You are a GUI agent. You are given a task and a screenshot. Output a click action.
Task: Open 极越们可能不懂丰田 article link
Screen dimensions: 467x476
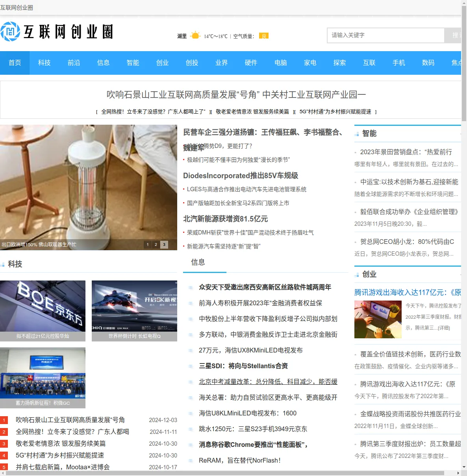click(238, 160)
